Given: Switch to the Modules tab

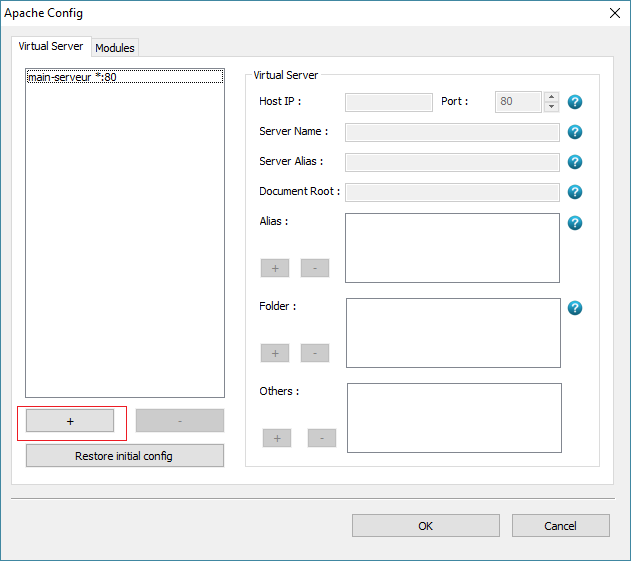Looking at the screenshot, I should click(115, 48).
